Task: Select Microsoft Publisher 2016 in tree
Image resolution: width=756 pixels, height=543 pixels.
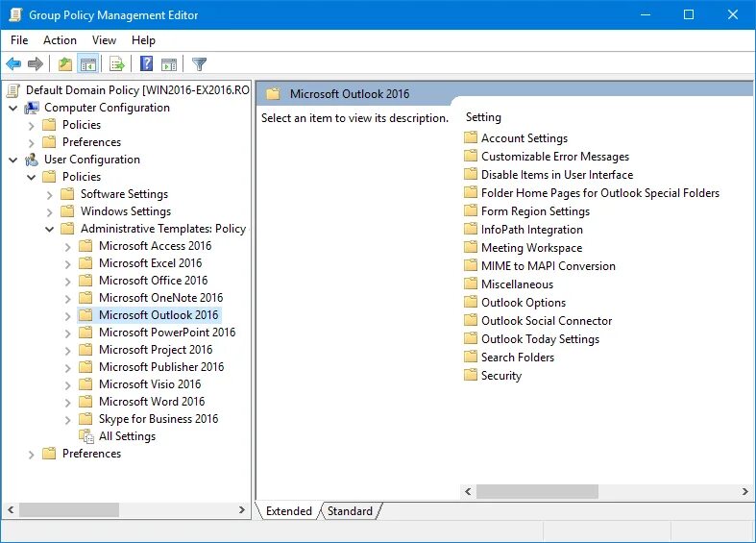Action: coord(161,367)
